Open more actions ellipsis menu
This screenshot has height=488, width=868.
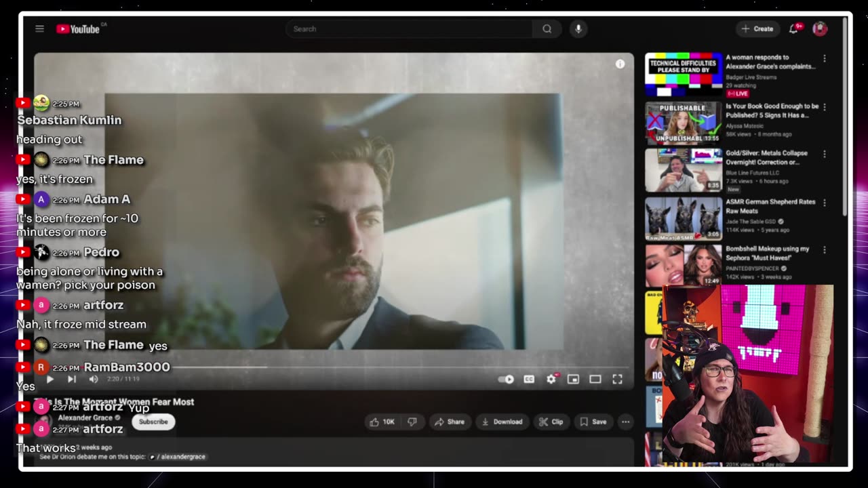(x=625, y=422)
